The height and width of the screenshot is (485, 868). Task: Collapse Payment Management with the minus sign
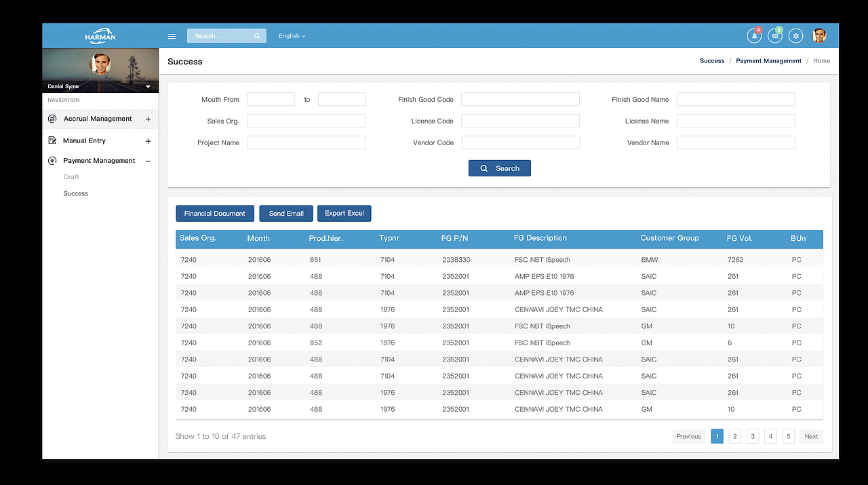148,161
